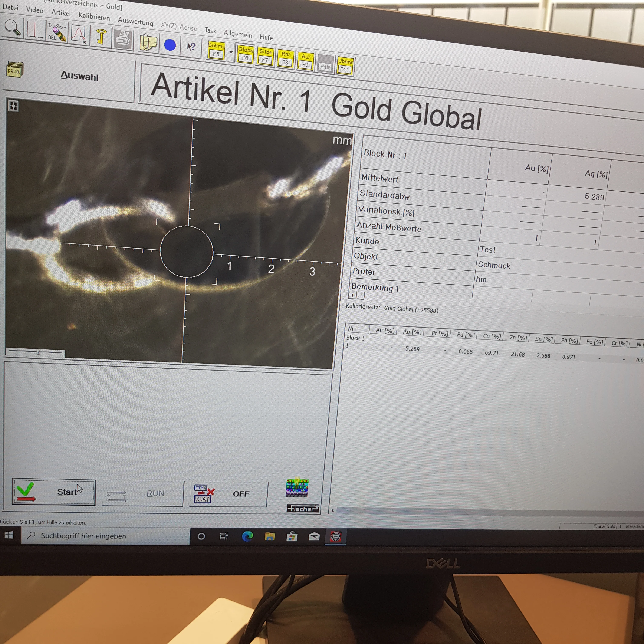Expand dropdown arrow beside Schmu F5
The image size is (644, 644).
coord(231,52)
